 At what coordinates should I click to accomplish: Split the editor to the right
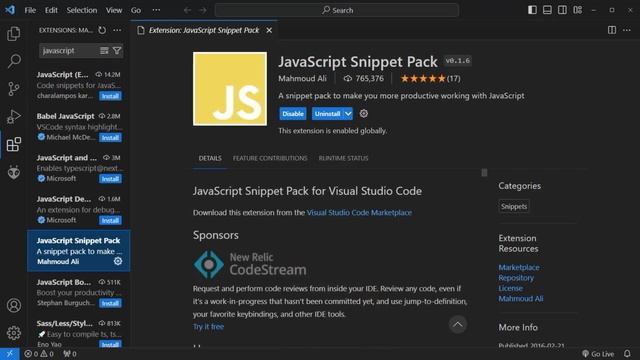(612, 30)
